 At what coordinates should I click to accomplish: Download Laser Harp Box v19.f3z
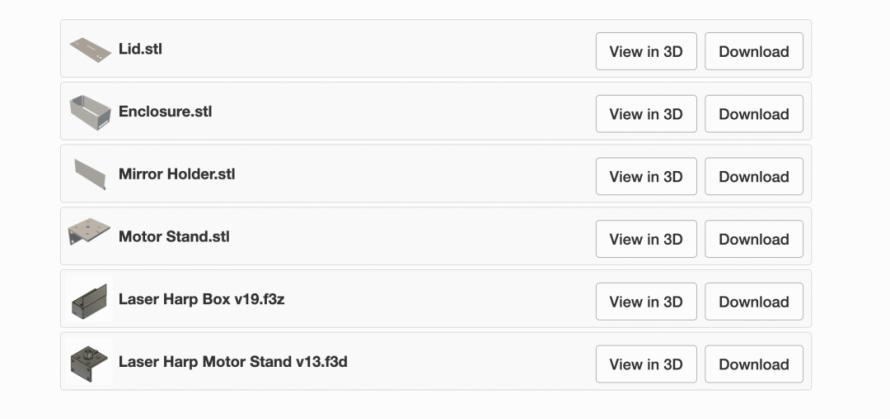754,301
